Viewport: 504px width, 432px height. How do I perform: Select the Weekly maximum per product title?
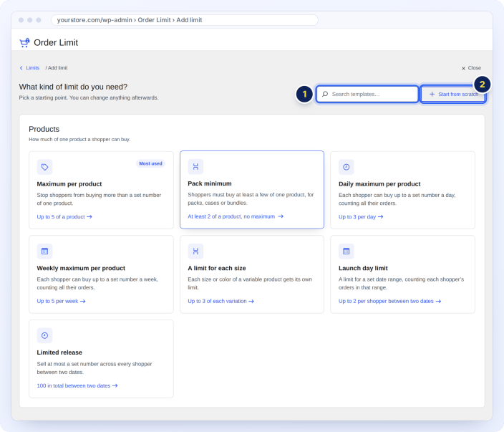coord(81,268)
